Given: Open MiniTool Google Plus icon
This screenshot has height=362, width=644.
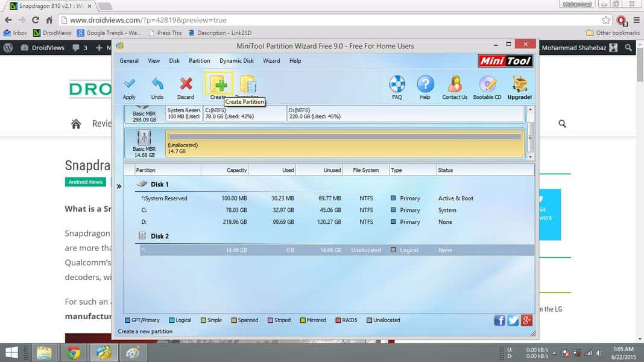Looking at the screenshot, I should pos(526,320).
